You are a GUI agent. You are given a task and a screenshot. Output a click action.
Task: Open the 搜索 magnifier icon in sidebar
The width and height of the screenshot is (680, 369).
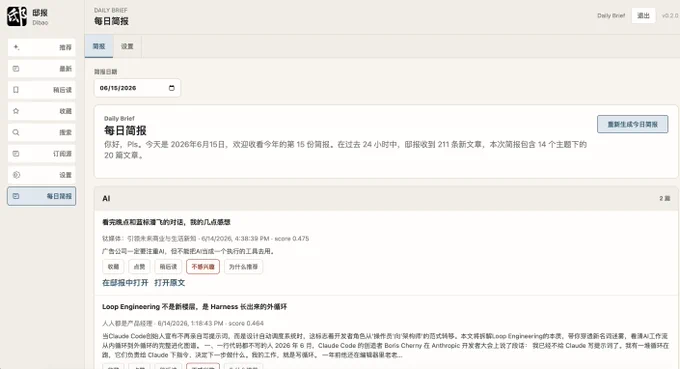tap(16, 132)
